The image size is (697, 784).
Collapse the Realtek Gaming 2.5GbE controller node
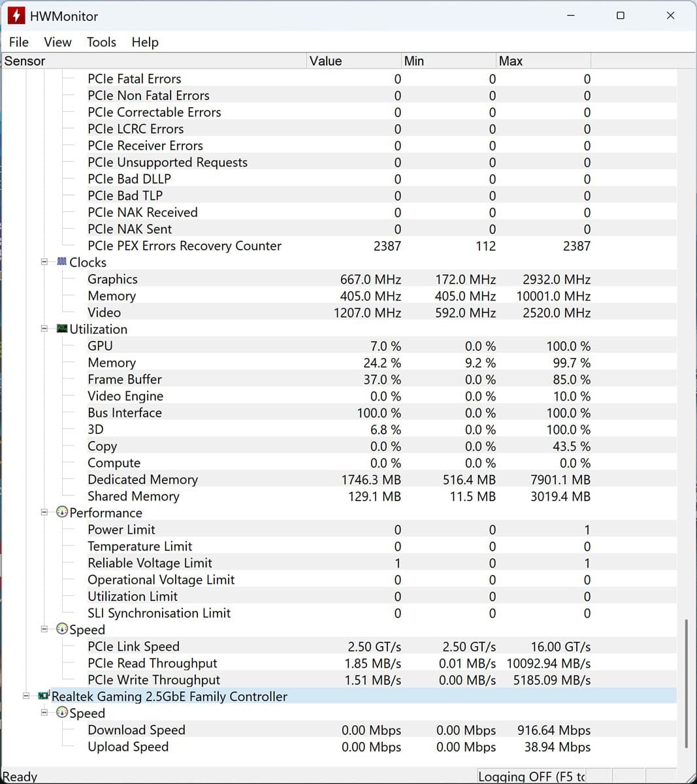(26, 696)
